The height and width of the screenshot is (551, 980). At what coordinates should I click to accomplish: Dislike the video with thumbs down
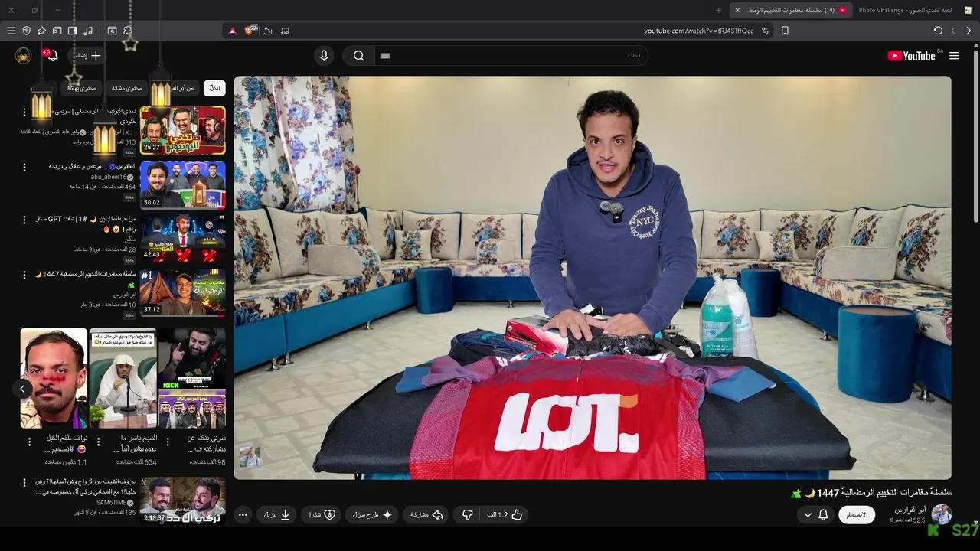[468, 515]
